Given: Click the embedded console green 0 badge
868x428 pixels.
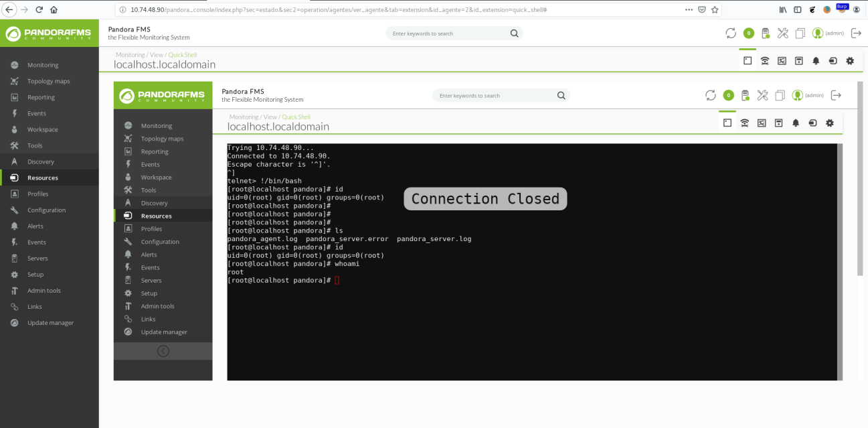Looking at the screenshot, I should click(x=728, y=95).
